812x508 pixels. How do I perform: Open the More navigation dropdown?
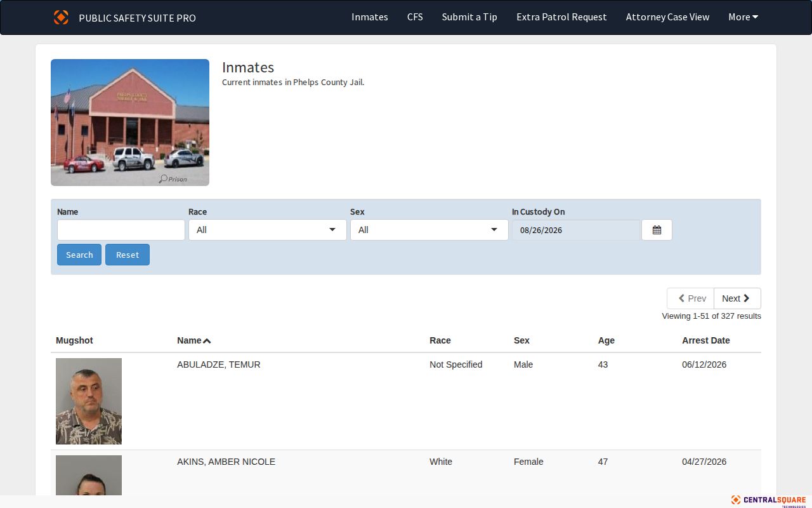coord(743,17)
